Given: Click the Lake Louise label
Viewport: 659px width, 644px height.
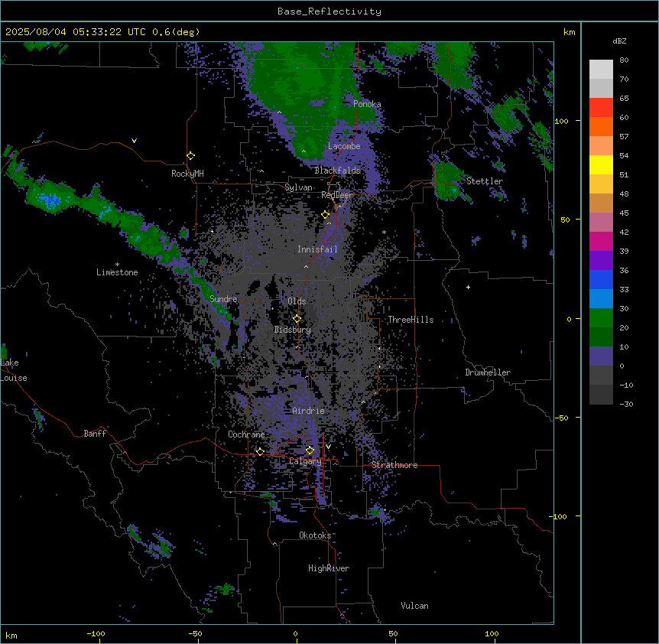Looking at the screenshot, I should click(14, 370).
